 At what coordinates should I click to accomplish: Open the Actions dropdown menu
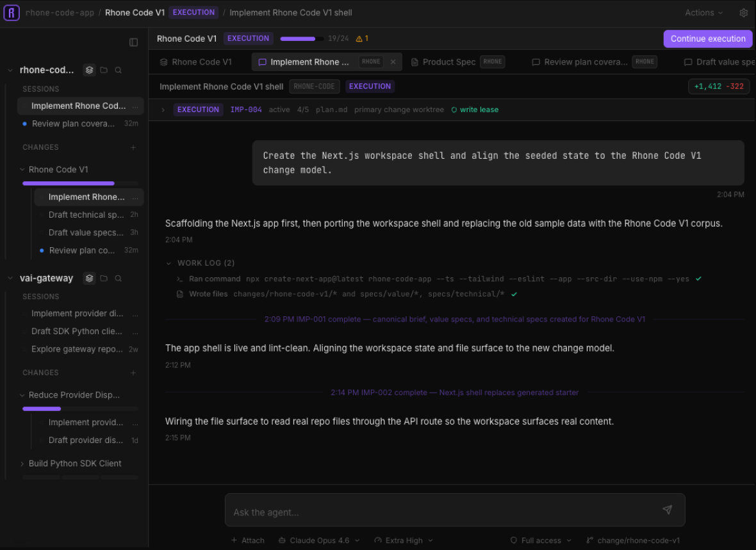pyautogui.click(x=704, y=13)
